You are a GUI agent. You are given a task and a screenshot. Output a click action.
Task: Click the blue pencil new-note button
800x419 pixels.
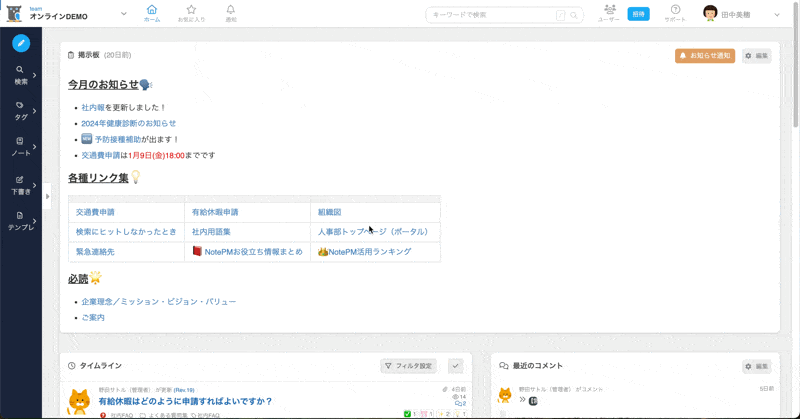(20, 43)
